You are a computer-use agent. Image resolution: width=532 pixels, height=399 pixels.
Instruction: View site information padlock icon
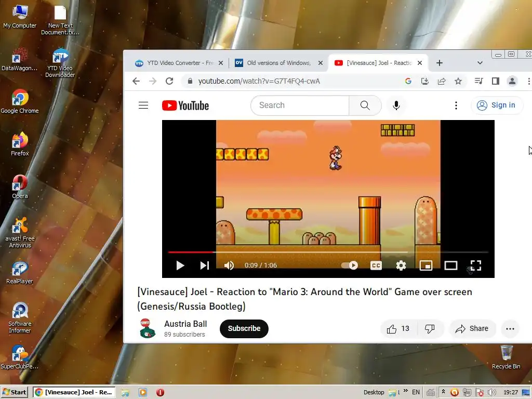click(x=190, y=81)
